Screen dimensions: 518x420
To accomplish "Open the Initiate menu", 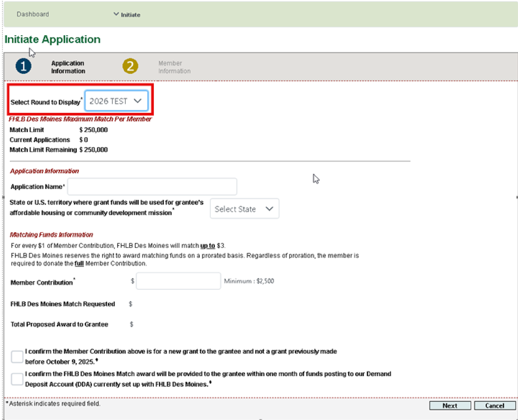I will 130,15.
